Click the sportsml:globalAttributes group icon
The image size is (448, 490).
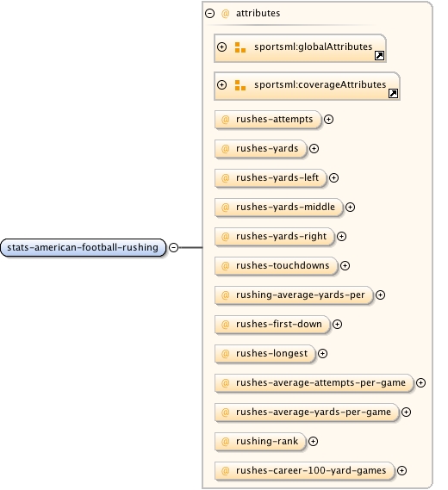click(240, 47)
